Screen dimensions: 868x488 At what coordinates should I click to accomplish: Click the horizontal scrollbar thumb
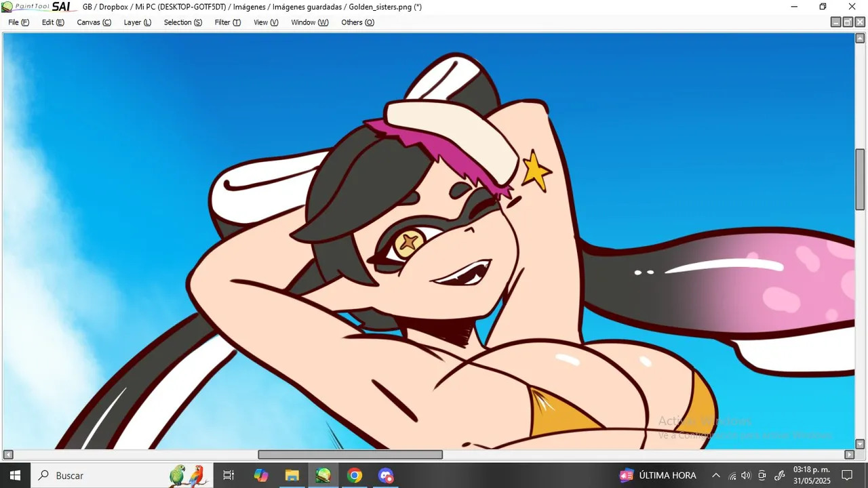coord(350,454)
